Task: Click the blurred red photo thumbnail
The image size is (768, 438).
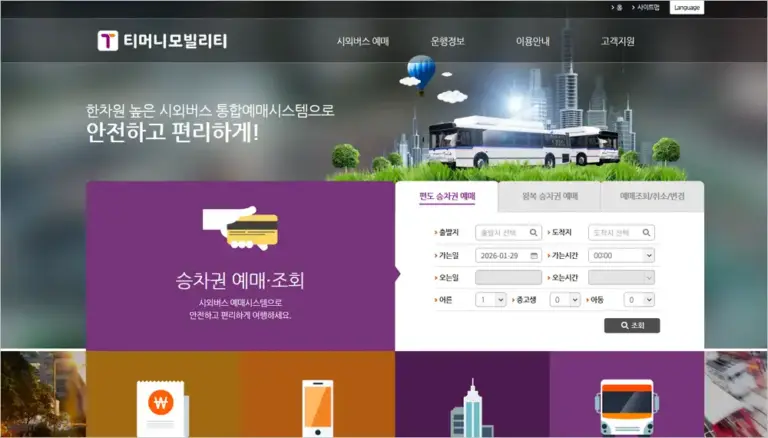Action: tap(736, 394)
